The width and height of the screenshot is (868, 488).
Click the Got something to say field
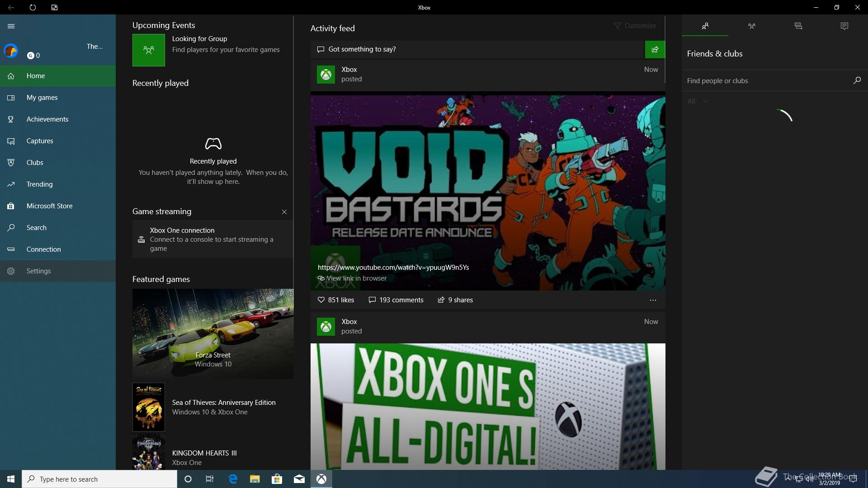[x=477, y=49]
